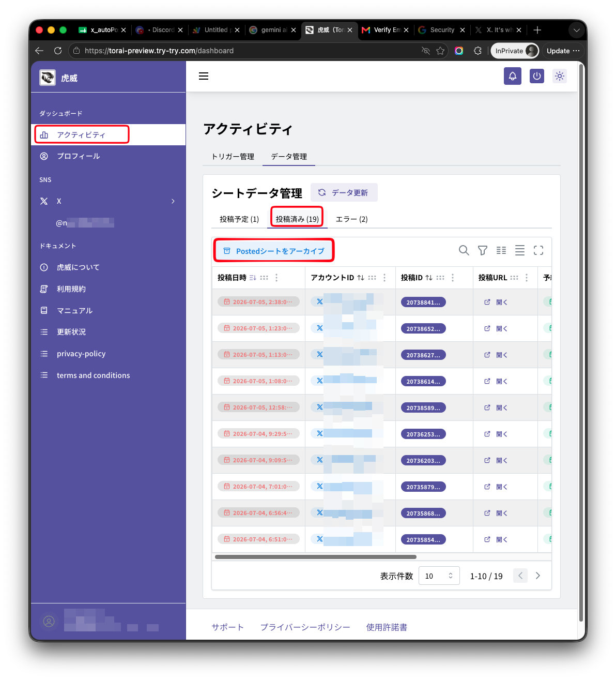This screenshot has height=680, width=616.
Task: Toggle row density icon
Action: click(x=520, y=250)
